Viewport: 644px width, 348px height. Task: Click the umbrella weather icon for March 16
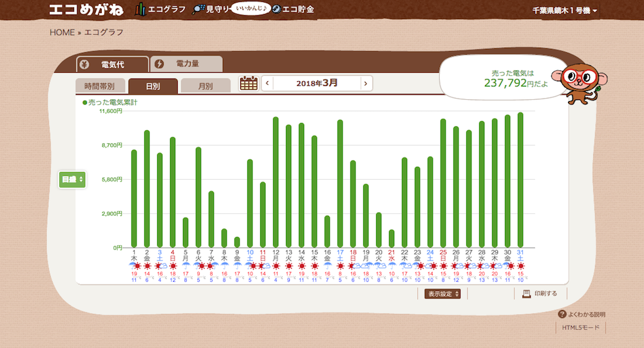click(x=327, y=266)
